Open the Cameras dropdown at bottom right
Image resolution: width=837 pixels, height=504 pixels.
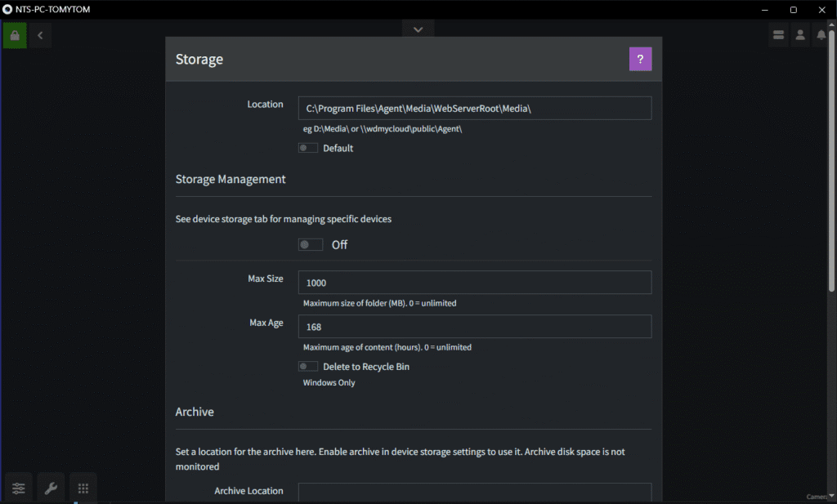point(819,496)
